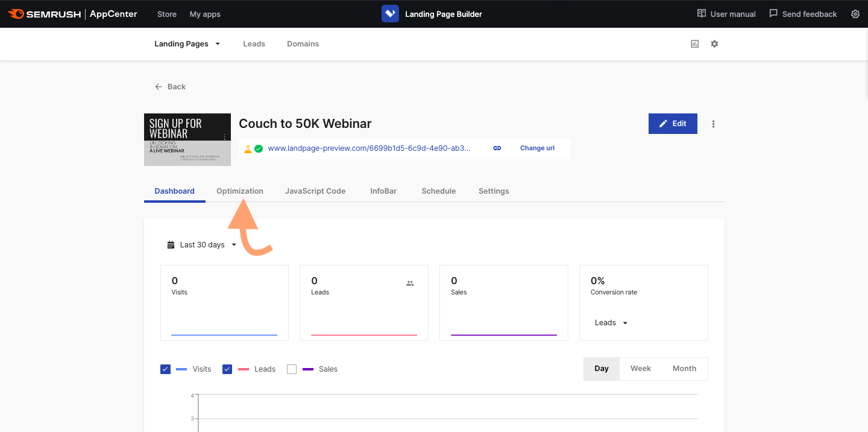Open the Last 30 days date range dropdown
Viewport: 868px width, 432px height.
[201, 244]
